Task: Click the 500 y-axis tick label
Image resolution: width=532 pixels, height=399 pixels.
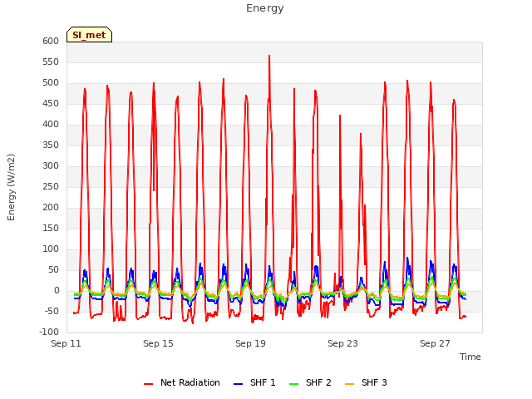Action: click(x=51, y=83)
